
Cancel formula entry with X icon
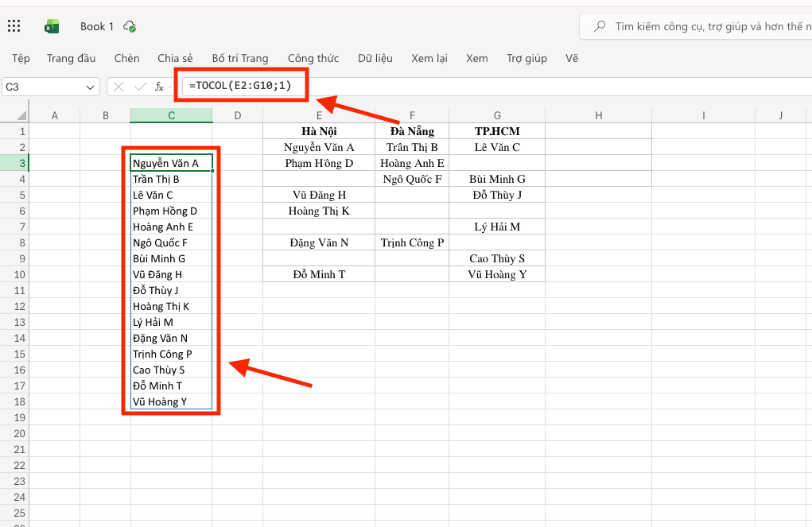coord(118,87)
